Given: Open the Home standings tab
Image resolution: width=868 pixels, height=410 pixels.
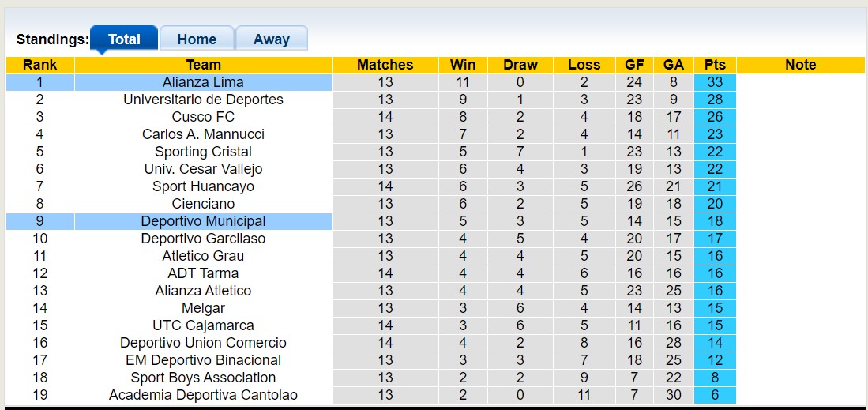Looking at the screenshot, I should pyautogui.click(x=197, y=39).
